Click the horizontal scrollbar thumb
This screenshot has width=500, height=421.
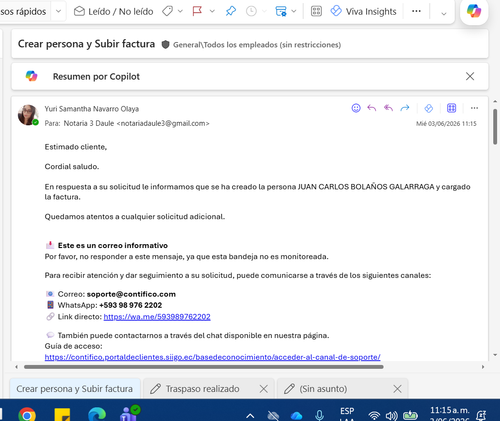click(x=204, y=367)
